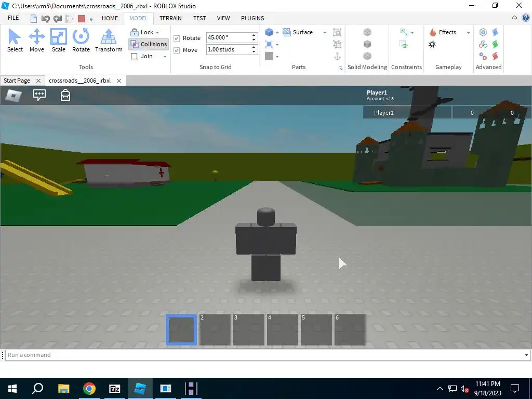This screenshot has width=532, height=399.
Task: Toggle the Move snap checkbox
Action: point(177,50)
